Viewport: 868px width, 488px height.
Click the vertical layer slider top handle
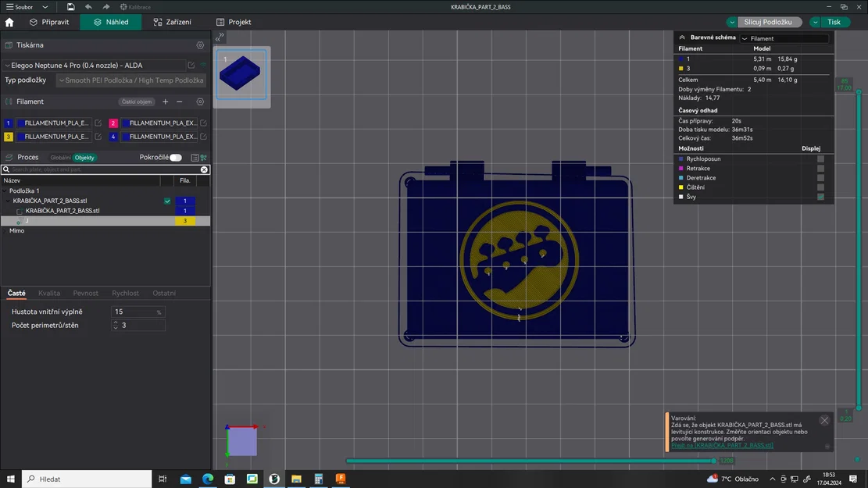pos(859,92)
